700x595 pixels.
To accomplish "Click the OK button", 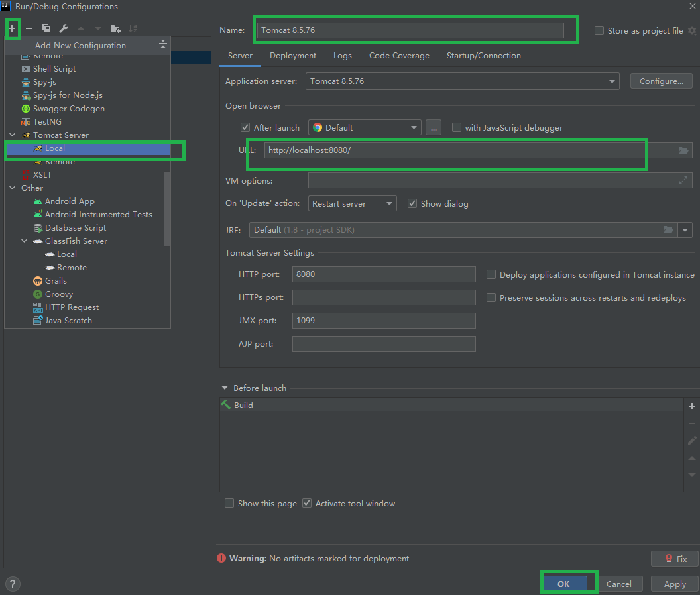I will coord(563,584).
